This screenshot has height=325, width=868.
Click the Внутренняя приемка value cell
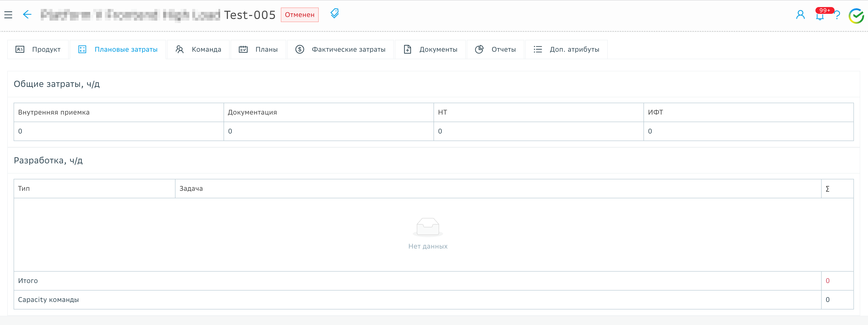coord(119,131)
